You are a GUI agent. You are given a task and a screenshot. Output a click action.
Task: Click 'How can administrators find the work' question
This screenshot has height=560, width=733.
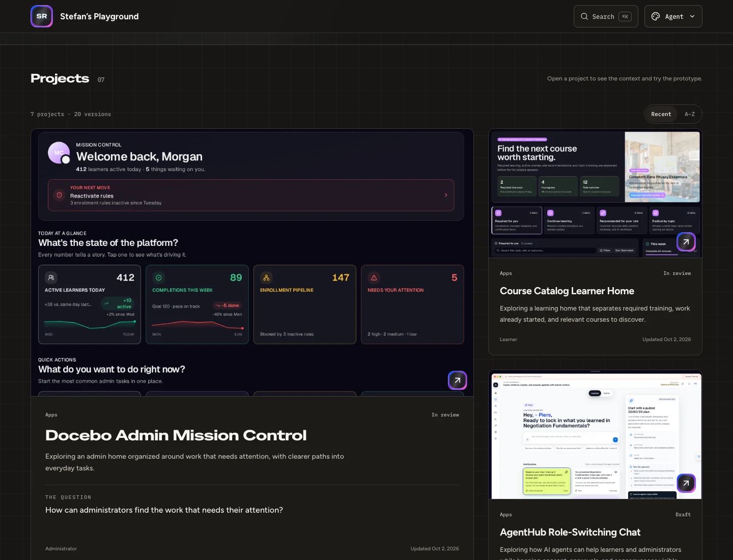[x=164, y=510]
